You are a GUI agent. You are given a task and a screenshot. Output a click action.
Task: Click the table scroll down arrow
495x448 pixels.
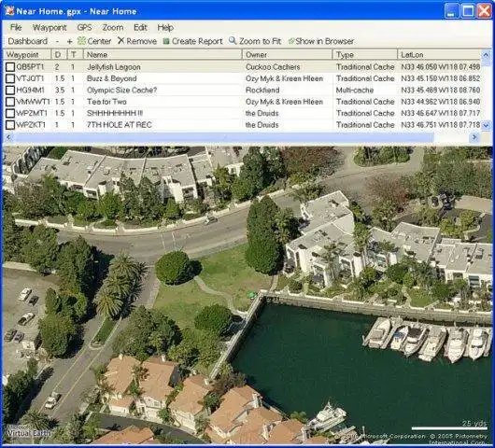(x=486, y=125)
